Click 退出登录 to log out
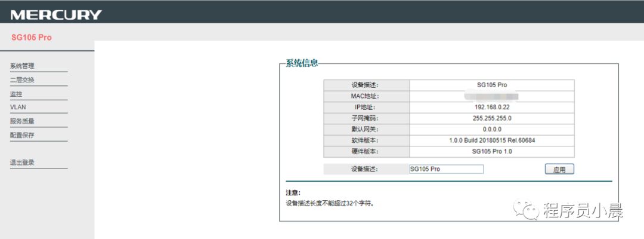Image resolution: width=644 pixels, height=239 pixels. 22,163
